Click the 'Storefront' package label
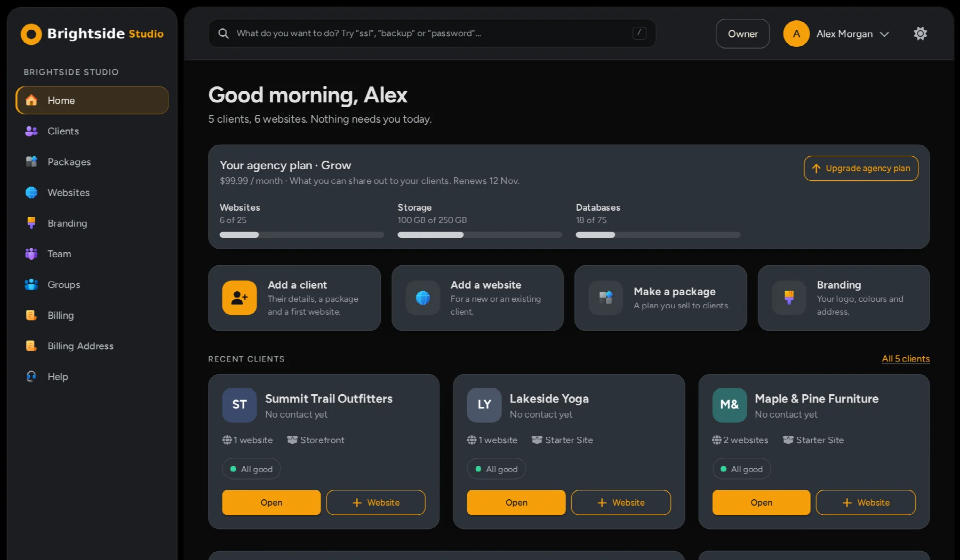 pos(316,440)
